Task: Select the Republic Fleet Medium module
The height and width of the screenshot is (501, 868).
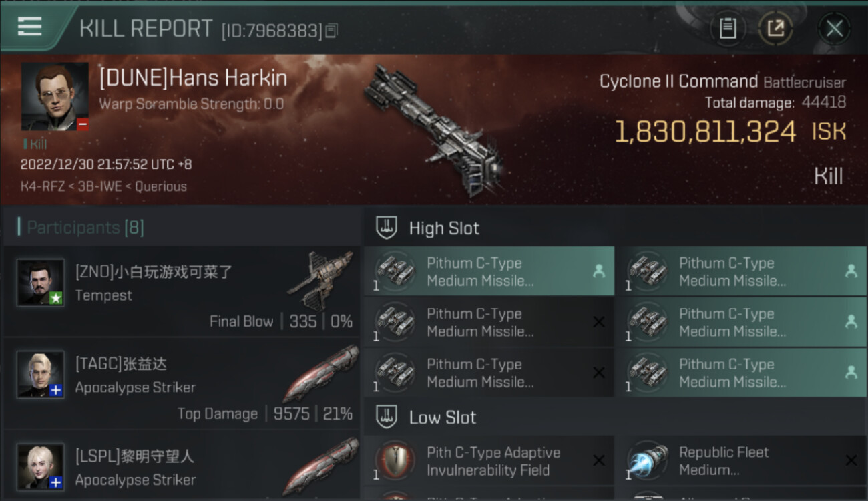Action: (x=740, y=461)
